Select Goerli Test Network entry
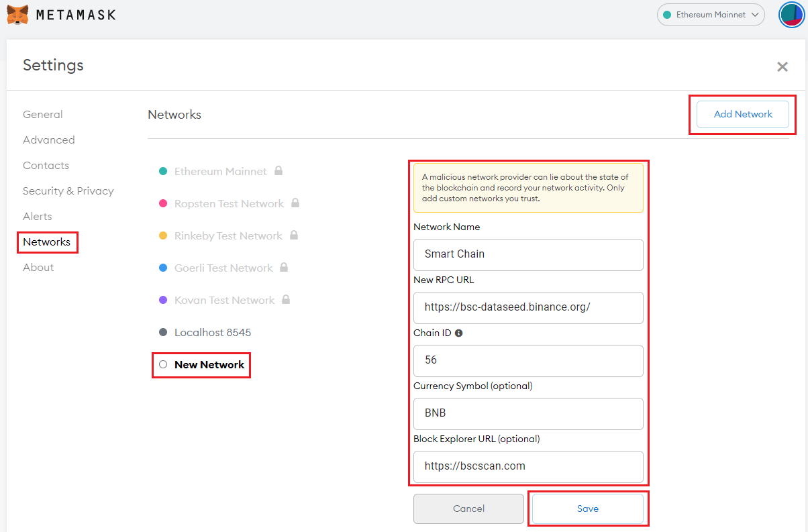The height and width of the screenshot is (532, 808). click(x=223, y=268)
